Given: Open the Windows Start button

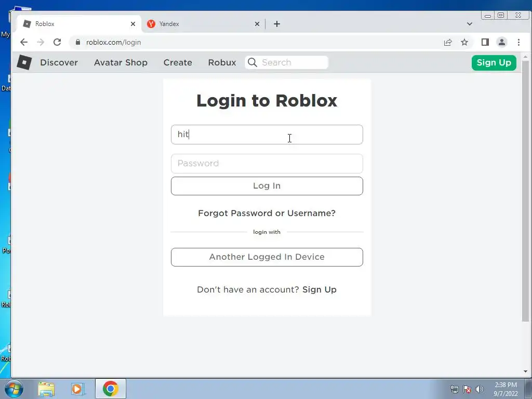Looking at the screenshot, I should click(x=14, y=389).
